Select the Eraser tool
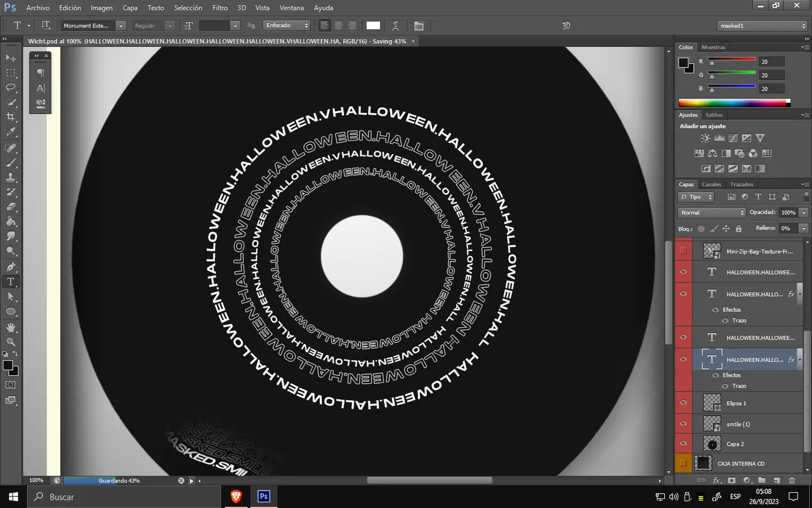Screen dimensions: 812x508 [x=11, y=207]
